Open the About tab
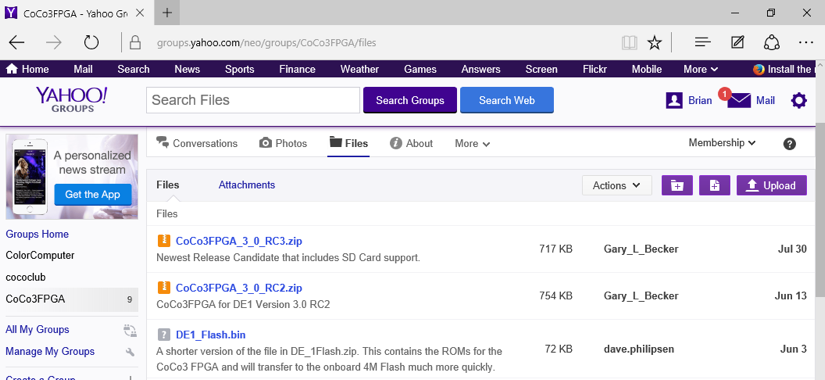Image resolution: width=825 pixels, height=380 pixels. click(x=411, y=143)
